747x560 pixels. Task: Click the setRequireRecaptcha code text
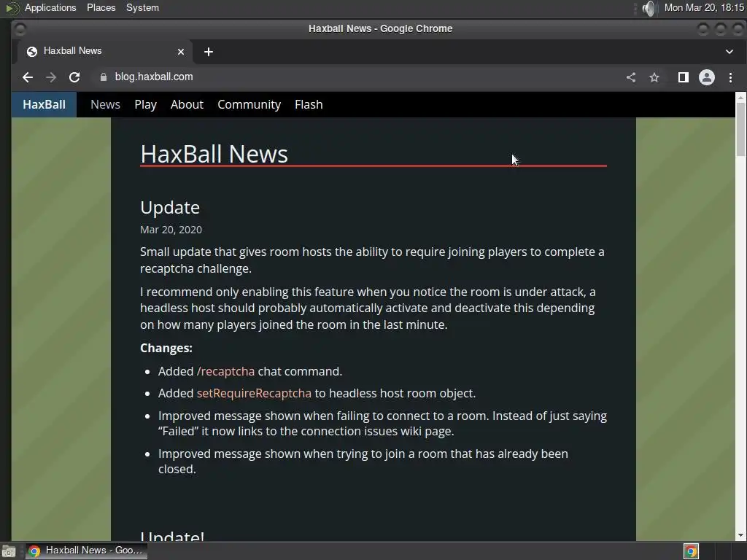pyautogui.click(x=254, y=393)
